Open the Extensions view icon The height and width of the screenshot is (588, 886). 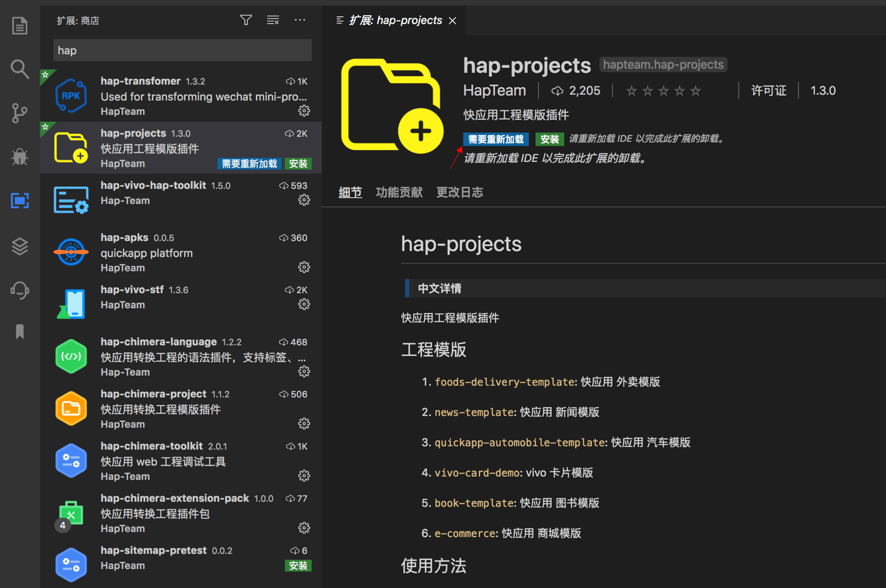pos(19,200)
